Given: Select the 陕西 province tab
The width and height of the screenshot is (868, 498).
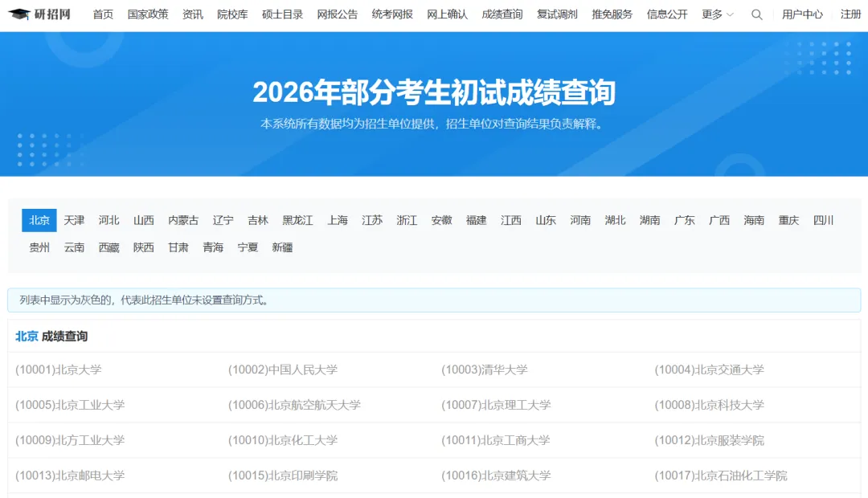Looking at the screenshot, I should 144,247.
